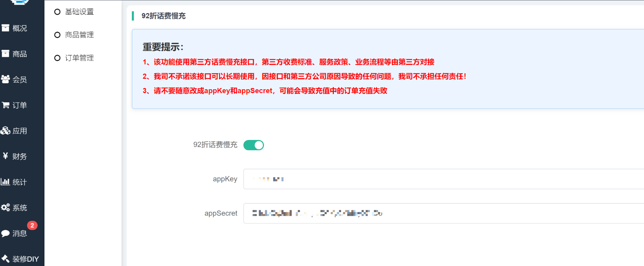Toggle the 92折话费慢充 switch off
Image resolution: width=644 pixels, height=266 pixels.
click(x=254, y=145)
